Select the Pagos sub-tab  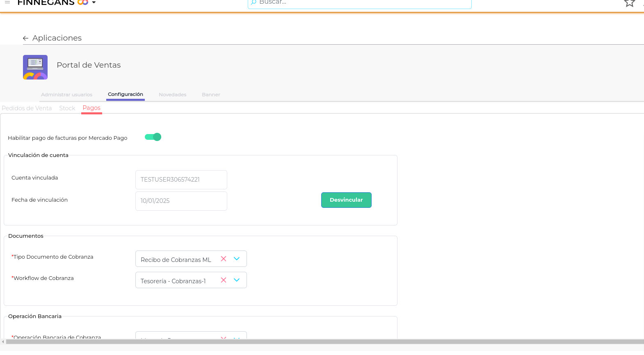pos(91,108)
